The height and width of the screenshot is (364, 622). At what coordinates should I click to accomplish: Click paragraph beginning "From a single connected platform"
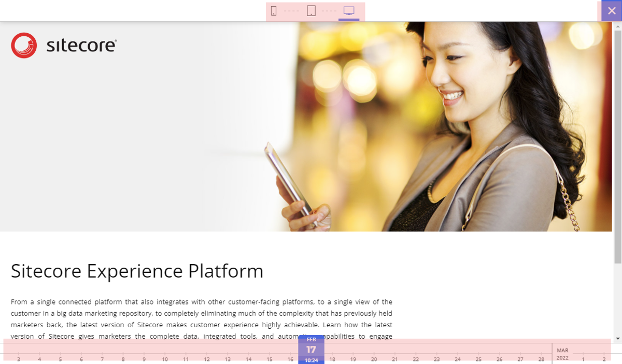pos(202,319)
